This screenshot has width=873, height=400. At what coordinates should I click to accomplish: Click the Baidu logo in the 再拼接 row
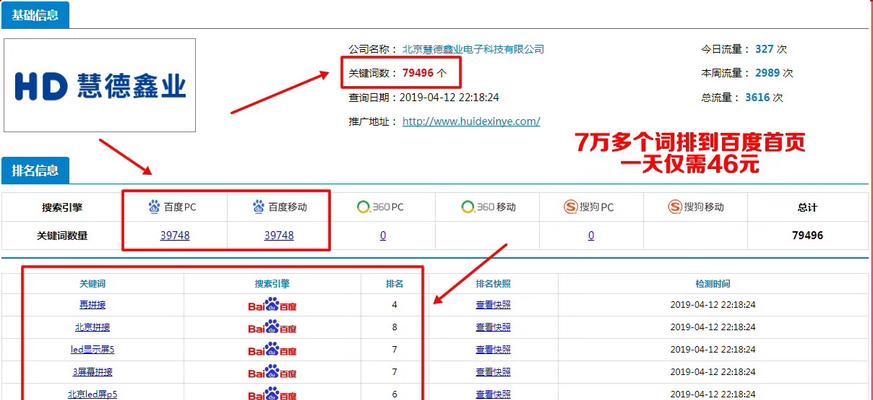coord(272,305)
